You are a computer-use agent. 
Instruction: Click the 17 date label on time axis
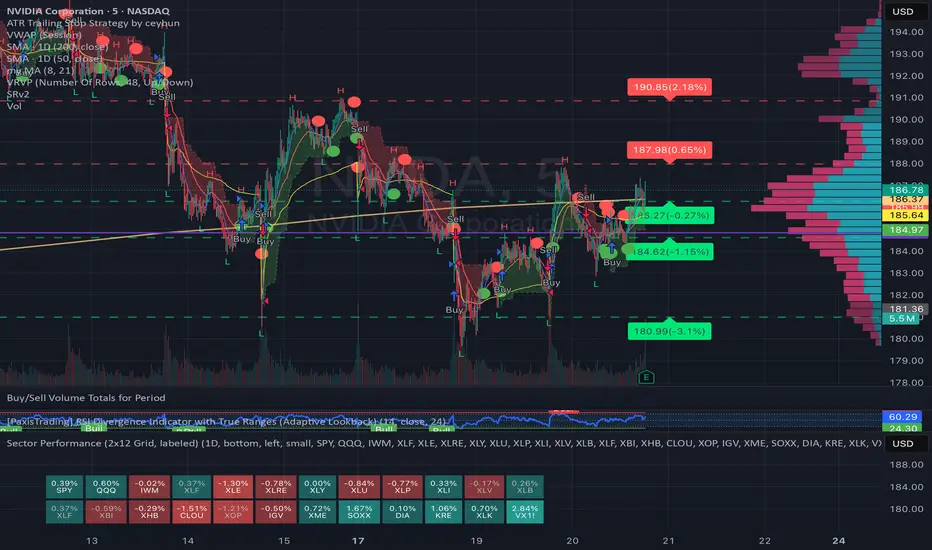[x=358, y=540]
